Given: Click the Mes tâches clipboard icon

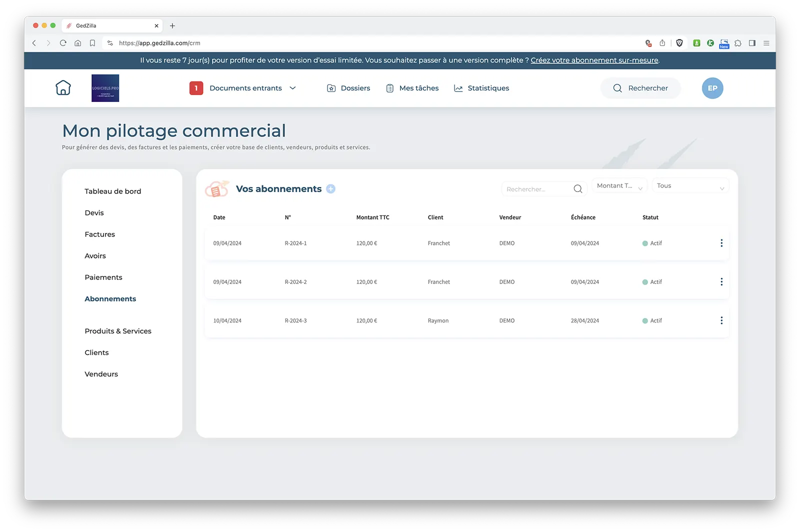Looking at the screenshot, I should pyautogui.click(x=390, y=88).
